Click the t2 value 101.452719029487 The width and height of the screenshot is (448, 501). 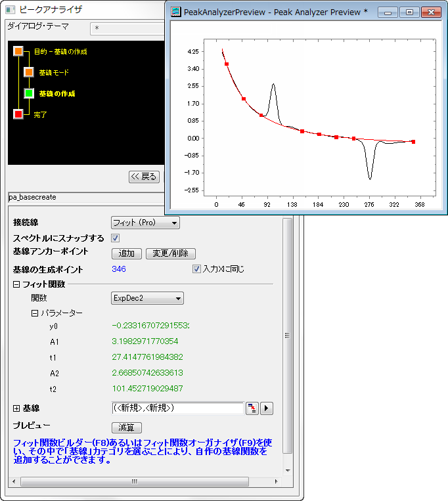[x=147, y=389]
